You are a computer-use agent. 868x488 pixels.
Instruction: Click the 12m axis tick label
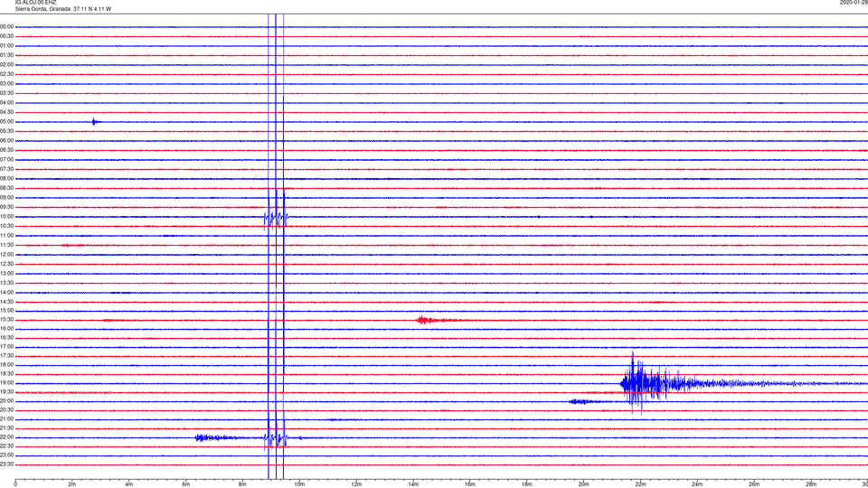(x=356, y=484)
